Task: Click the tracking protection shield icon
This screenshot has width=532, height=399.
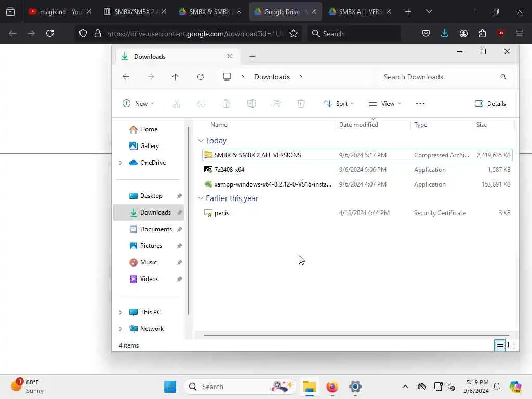Action: click(x=83, y=33)
